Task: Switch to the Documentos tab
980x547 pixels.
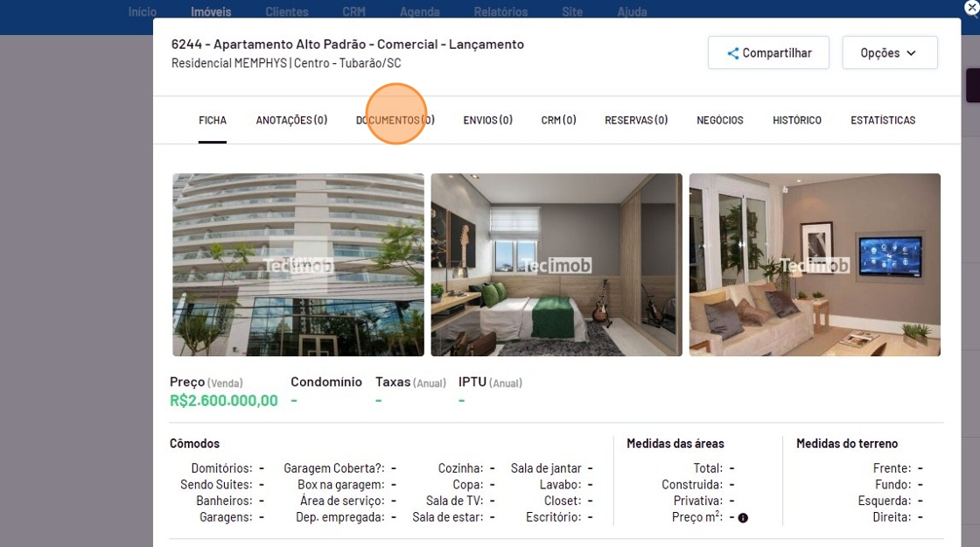Action: pos(395,120)
